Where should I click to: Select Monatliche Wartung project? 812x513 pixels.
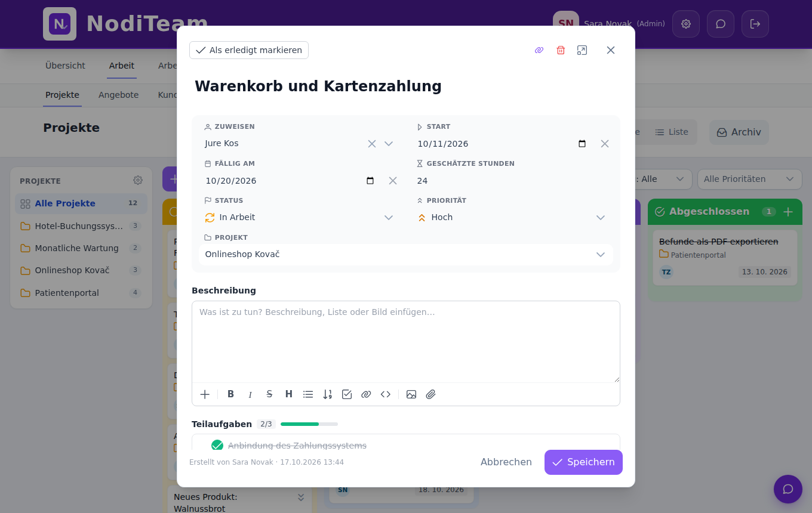pyautogui.click(x=81, y=248)
